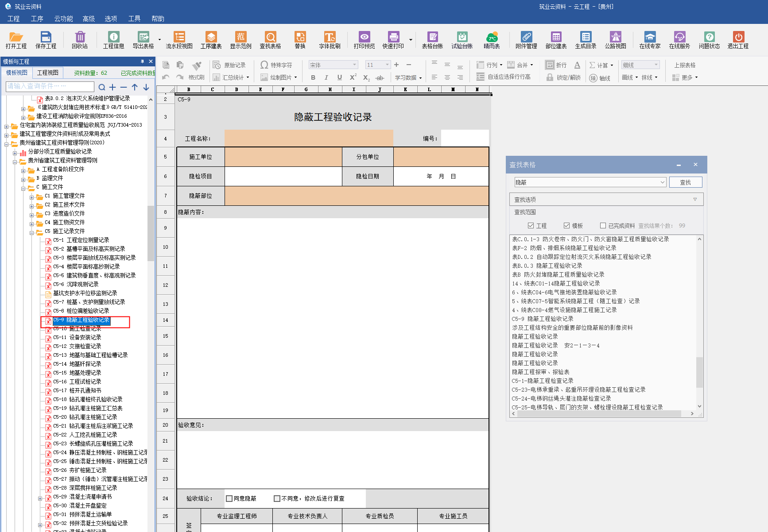Viewport: 768px width, 532px height.
Task: Open the 打开工程 toolbar icon
Action: (16, 40)
